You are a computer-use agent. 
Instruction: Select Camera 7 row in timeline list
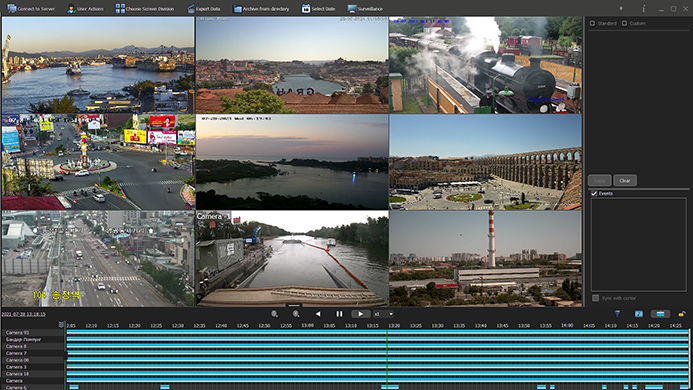pyautogui.click(x=33, y=353)
